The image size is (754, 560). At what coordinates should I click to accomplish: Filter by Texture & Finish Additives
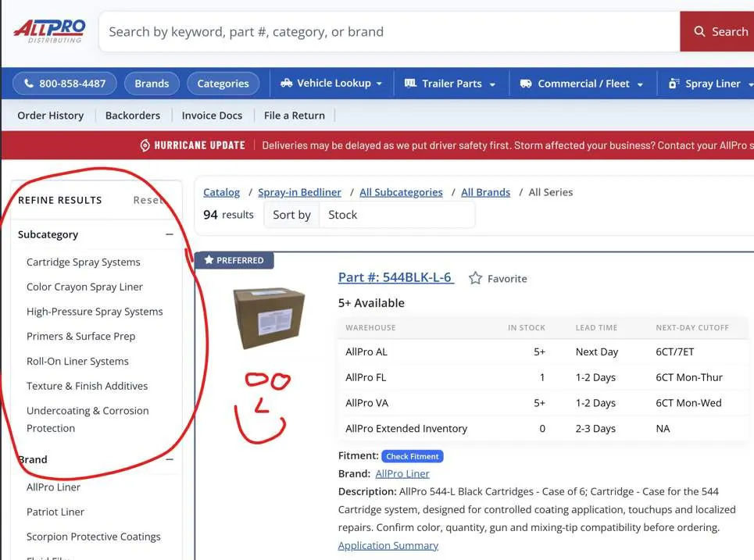pyautogui.click(x=87, y=386)
